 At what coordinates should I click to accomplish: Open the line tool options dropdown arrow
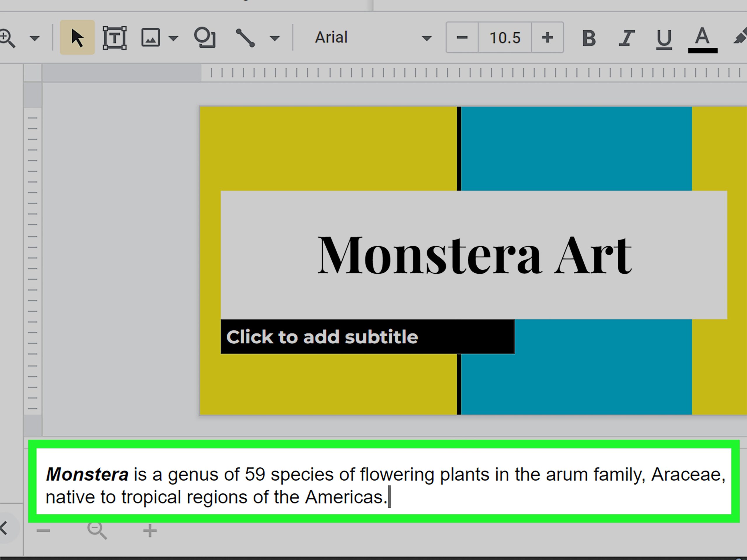click(x=275, y=38)
